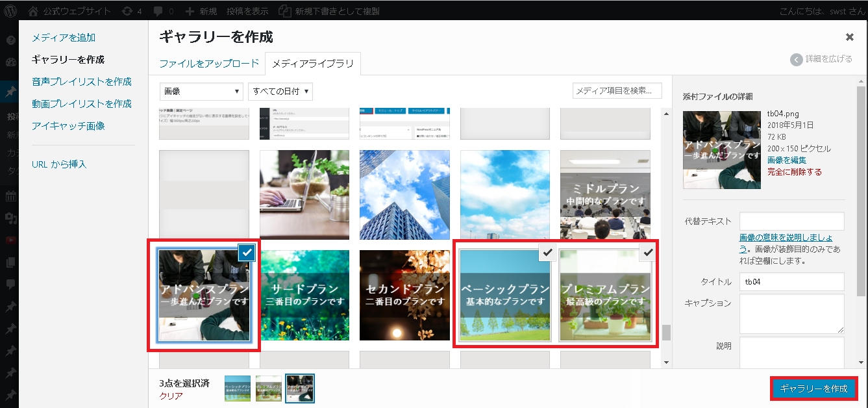Click the details panel scrollbar down arrow
This screenshot has height=408, width=868.
click(x=862, y=363)
